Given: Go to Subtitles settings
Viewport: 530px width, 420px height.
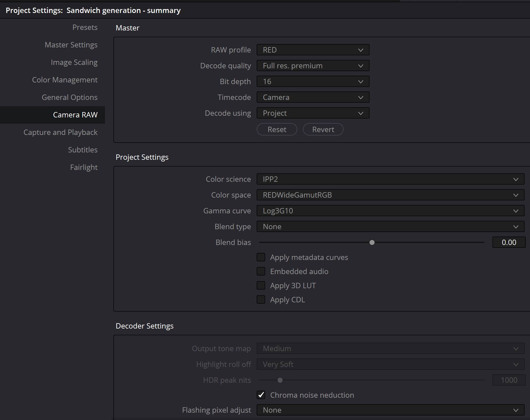Looking at the screenshot, I should click(83, 150).
